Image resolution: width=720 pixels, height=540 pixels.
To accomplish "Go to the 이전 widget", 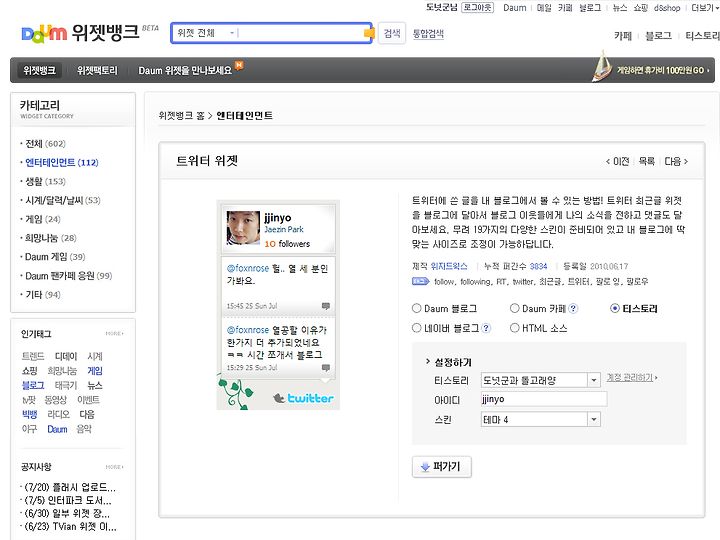I will (618, 161).
